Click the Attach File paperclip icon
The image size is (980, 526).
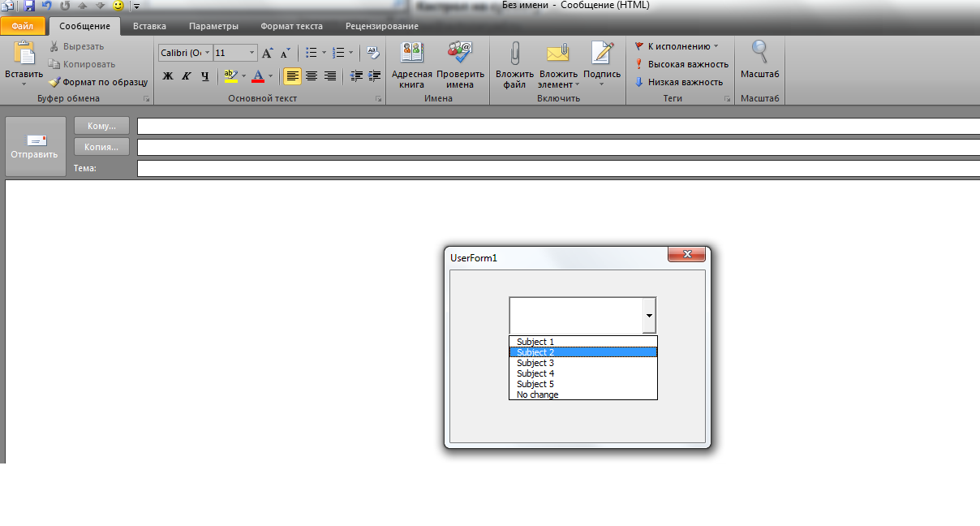(514, 55)
